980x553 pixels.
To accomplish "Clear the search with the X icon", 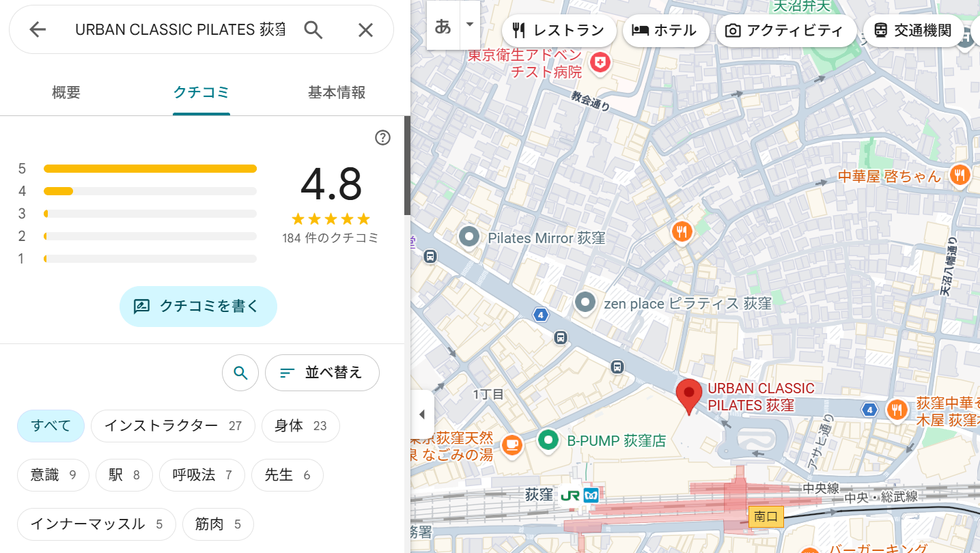I will pyautogui.click(x=365, y=29).
